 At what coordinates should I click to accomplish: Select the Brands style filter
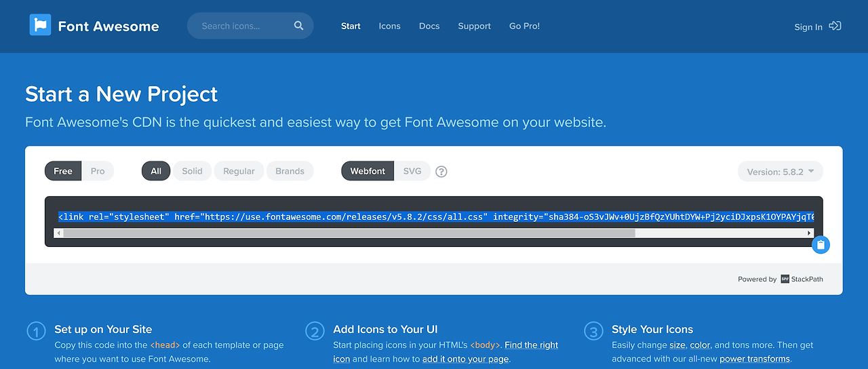(290, 171)
